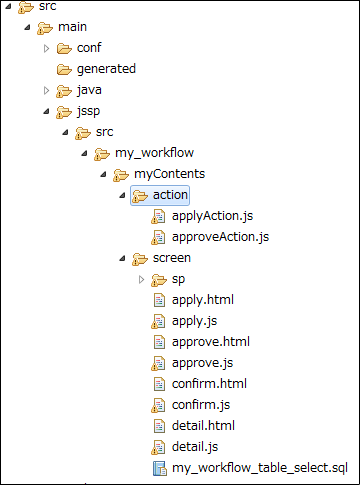Select the screen folder label
Screen dimensions: 360x485
coord(172,258)
